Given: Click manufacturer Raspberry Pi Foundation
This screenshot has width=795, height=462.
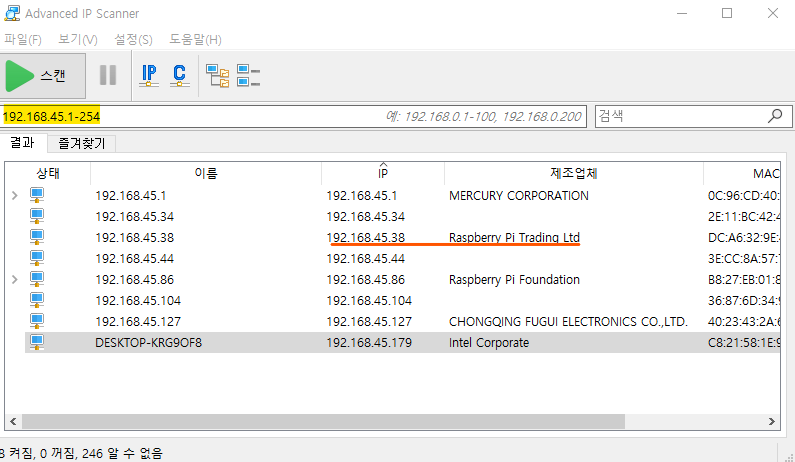Looking at the screenshot, I should click(514, 279).
